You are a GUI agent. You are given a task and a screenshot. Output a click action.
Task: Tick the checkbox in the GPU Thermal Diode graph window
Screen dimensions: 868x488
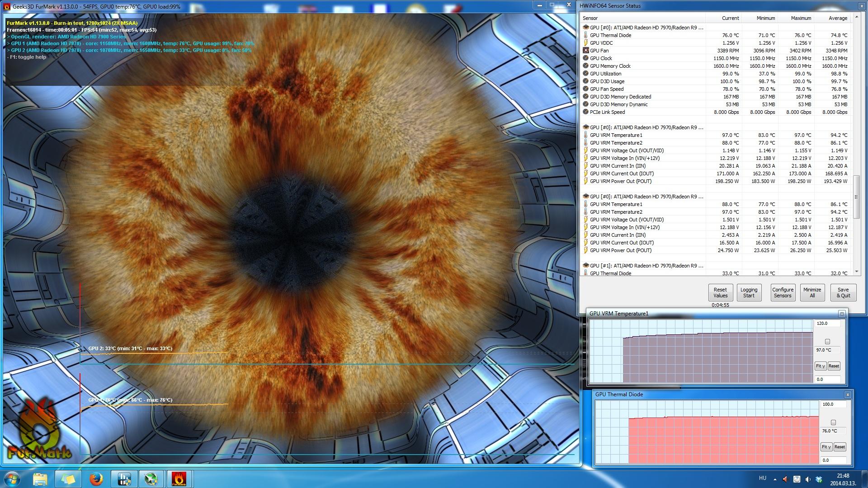coord(833,422)
